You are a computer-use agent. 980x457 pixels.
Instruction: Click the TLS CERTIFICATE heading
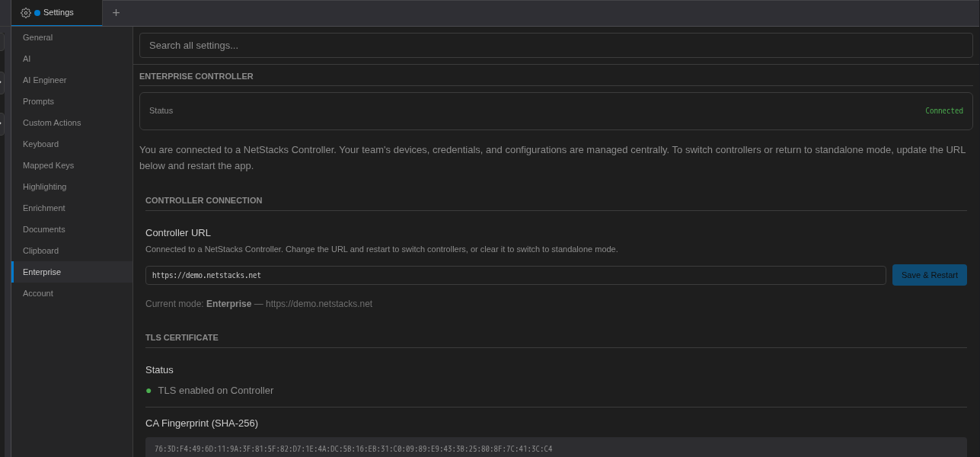tap(182, 337)
